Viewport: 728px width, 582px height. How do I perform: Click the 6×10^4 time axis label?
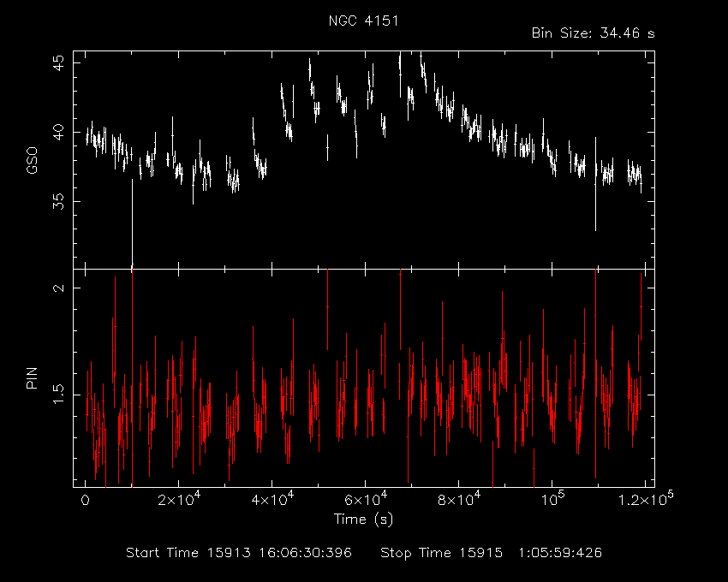pyautogui.click(x=366, y=499)
